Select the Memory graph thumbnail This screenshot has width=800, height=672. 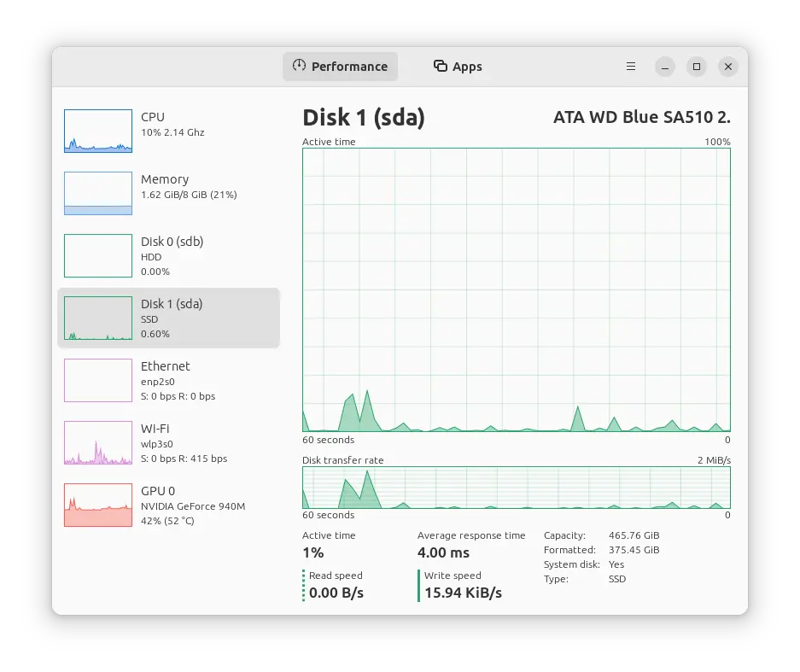coord(98,193)
